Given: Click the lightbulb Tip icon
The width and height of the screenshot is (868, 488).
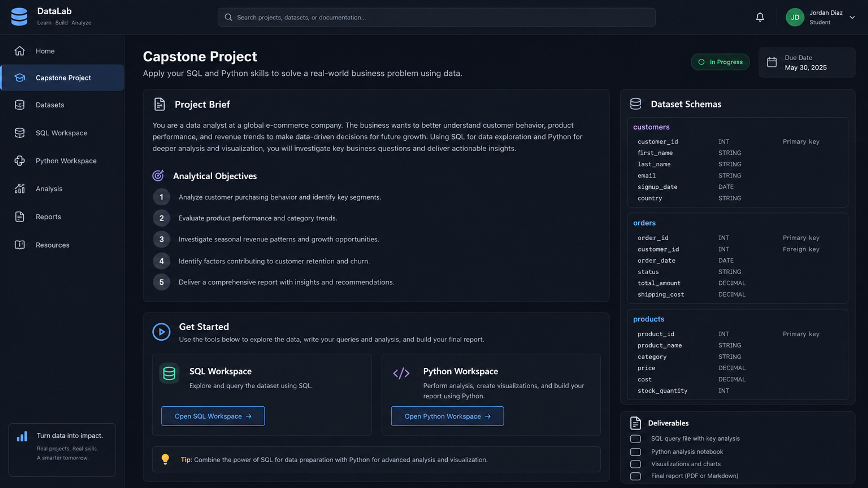Looking at the screenshot, I should 165,459.
